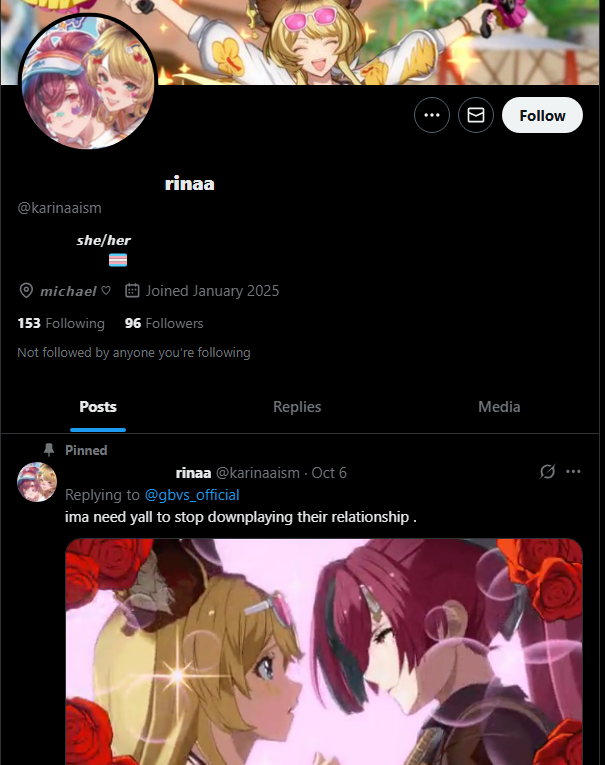Viewport: 605px width, 765px height.
Task: Click the Grok explain icon on pinned post
Action: click(547, 471)
